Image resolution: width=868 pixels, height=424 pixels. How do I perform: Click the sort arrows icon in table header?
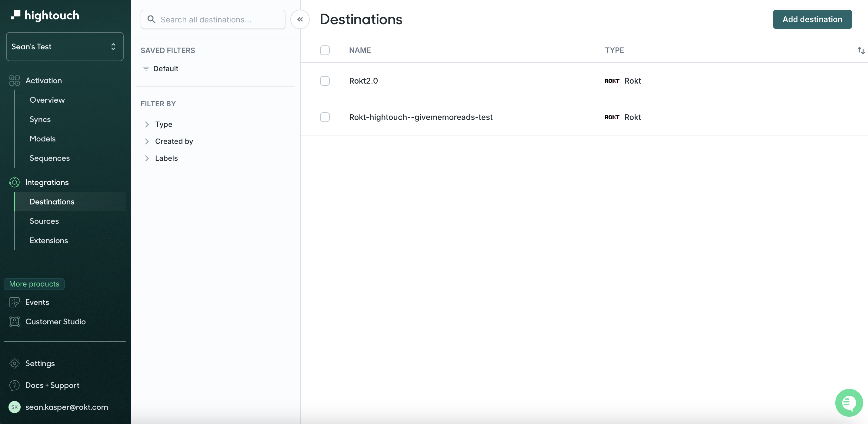(861, 51)
